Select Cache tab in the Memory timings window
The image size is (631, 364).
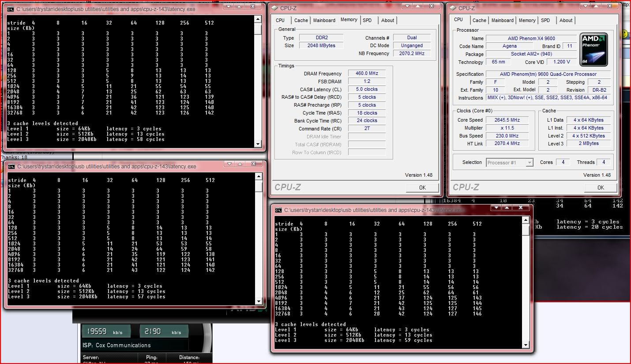301,20
